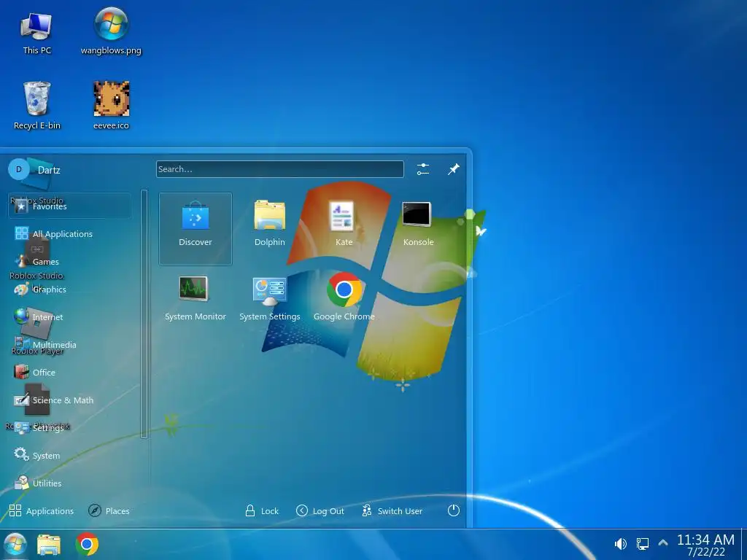Open the Utilities category
747x560 pixels.
click(69, 483)
